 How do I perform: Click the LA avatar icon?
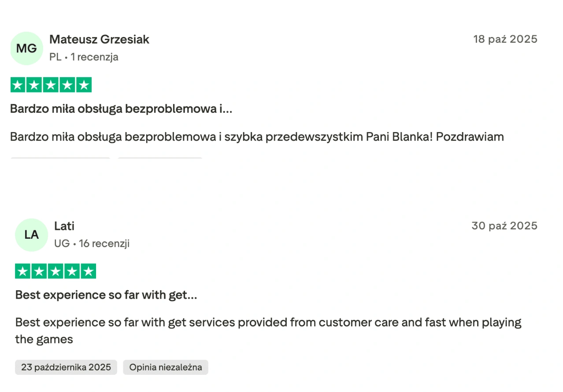31,235
